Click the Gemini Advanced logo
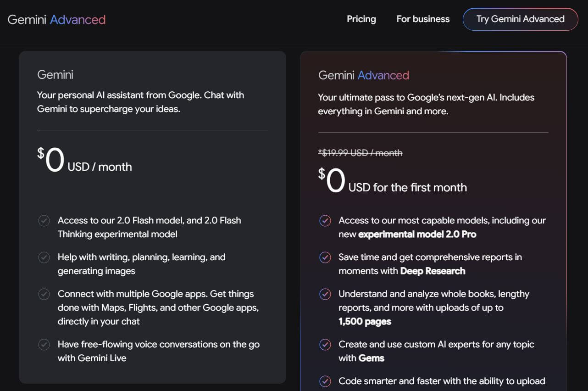588x391 pixels. click(x=56, y=19)
